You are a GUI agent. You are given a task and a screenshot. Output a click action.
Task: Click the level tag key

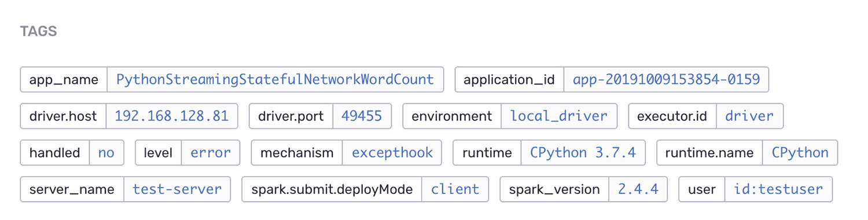158,152
